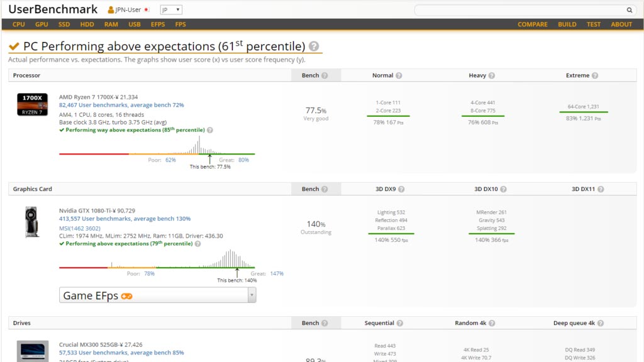The width and height of the screenshot is (644, 362).
Task: Click GPU Great 147% link
Action: pyautogui.click(x=277, y=274)
